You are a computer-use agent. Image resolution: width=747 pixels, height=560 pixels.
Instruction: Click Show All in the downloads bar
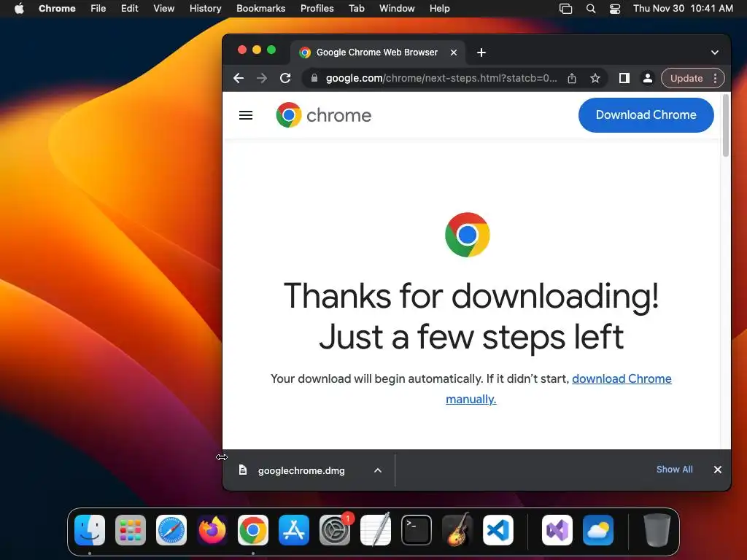click(x=675, y=470)
